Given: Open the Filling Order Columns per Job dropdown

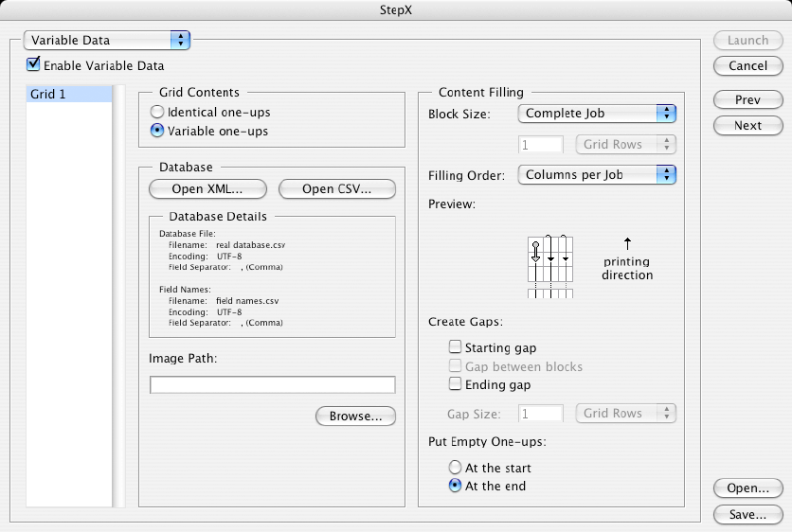Looking at the screenshot, I should (597, 175).
